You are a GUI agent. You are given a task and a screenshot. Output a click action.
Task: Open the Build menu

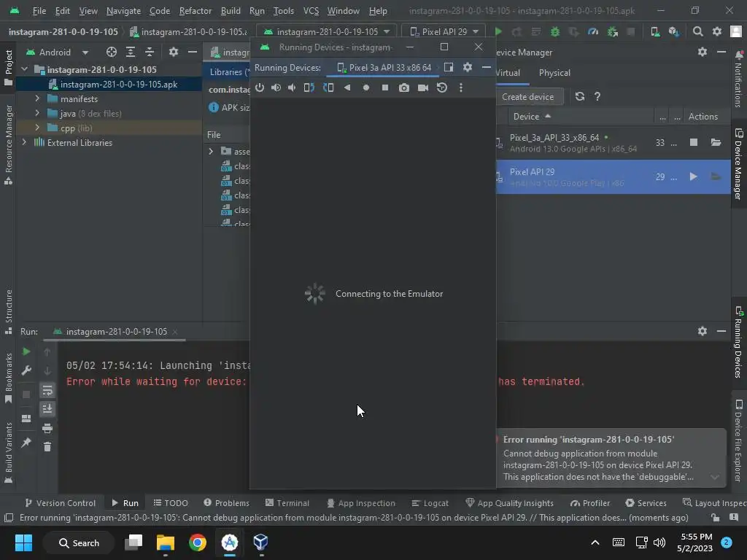[231, 10]
